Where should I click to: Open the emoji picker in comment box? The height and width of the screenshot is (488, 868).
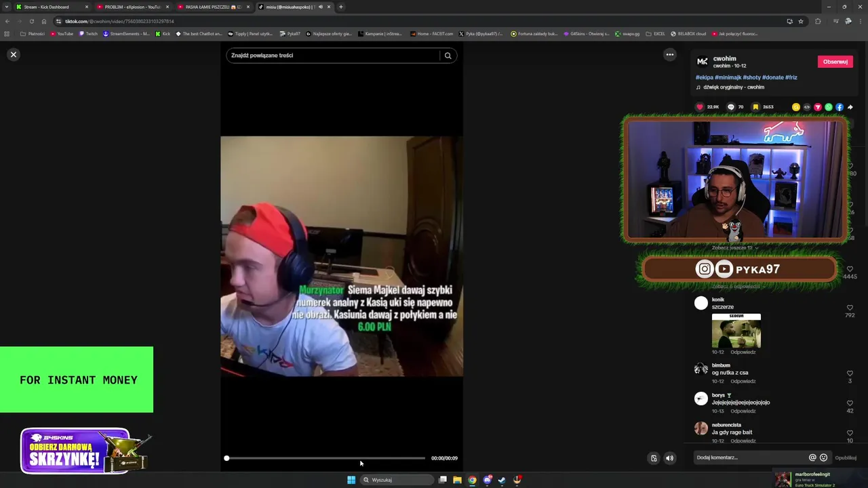coord(823,457)
